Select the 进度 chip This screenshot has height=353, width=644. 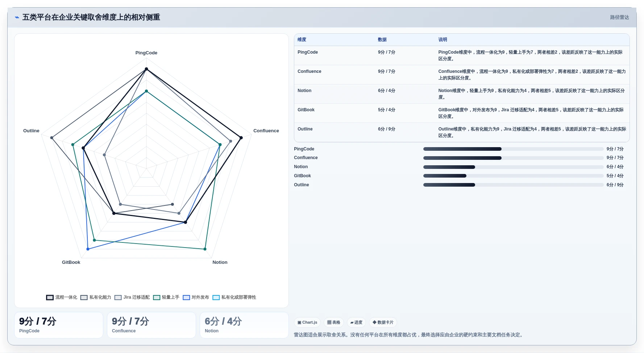pos(356,322)
